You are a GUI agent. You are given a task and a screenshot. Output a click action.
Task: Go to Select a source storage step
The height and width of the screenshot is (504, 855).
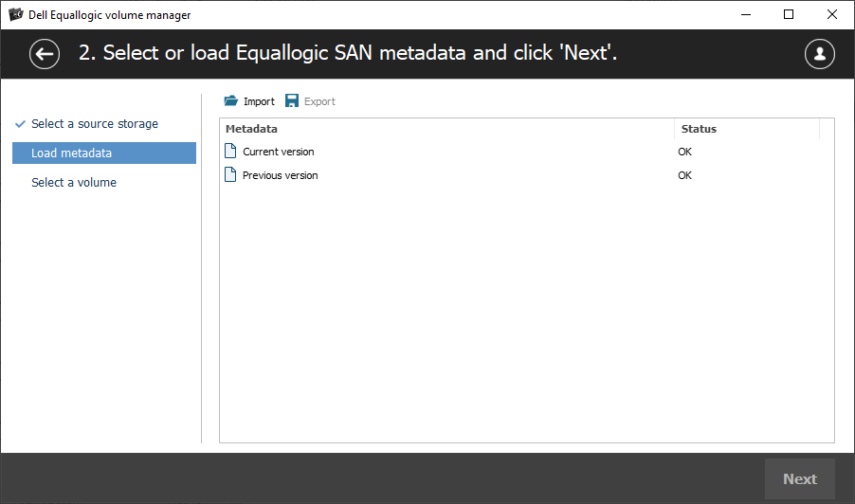click(95, 124)
